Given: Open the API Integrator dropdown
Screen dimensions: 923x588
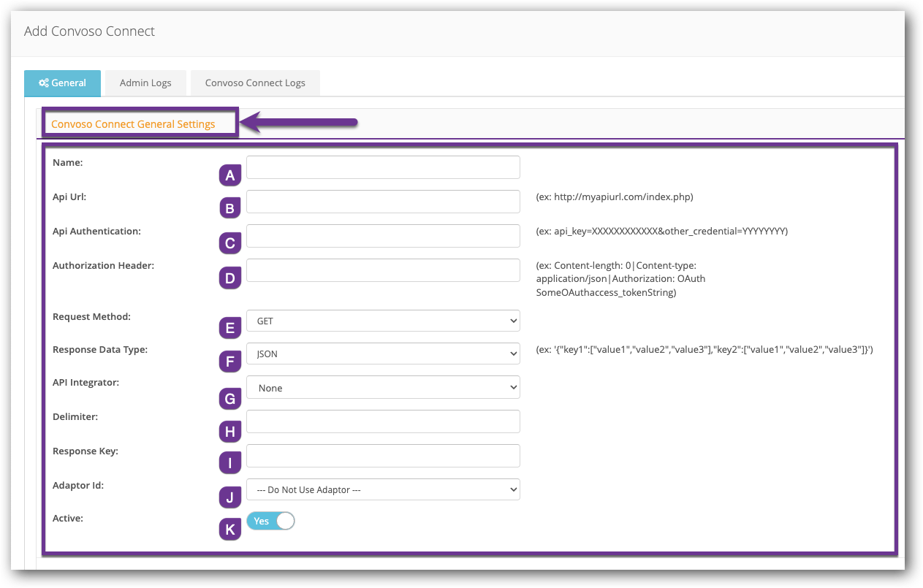Looking at the screenshot, I should (x=383, y=388).
